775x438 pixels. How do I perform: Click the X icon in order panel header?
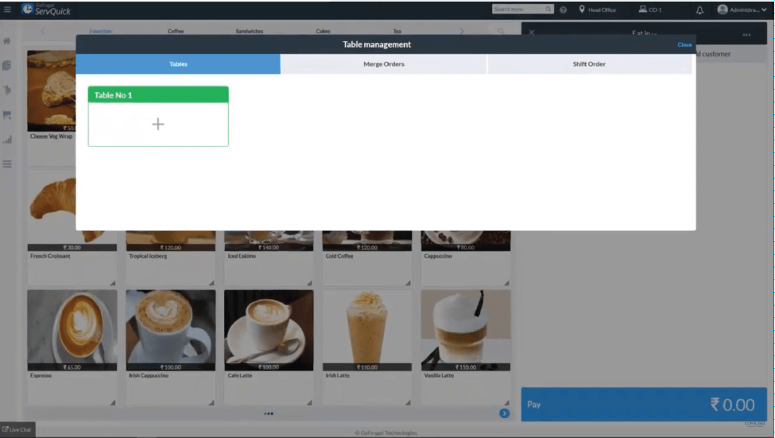click(531, 32)
